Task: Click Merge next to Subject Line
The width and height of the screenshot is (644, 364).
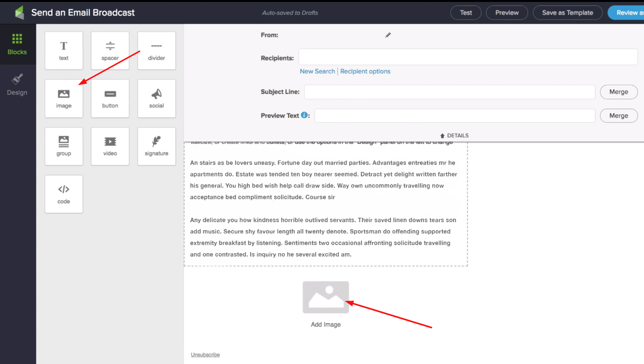Action: (619, 92)
